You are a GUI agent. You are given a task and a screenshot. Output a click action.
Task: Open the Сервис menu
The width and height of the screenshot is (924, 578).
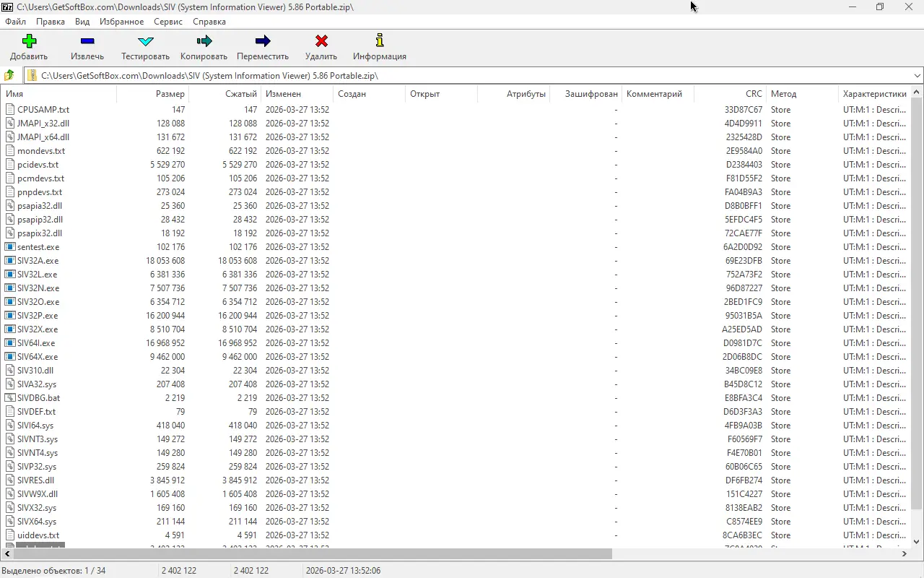pyautogui.click(x=167, y=22)
